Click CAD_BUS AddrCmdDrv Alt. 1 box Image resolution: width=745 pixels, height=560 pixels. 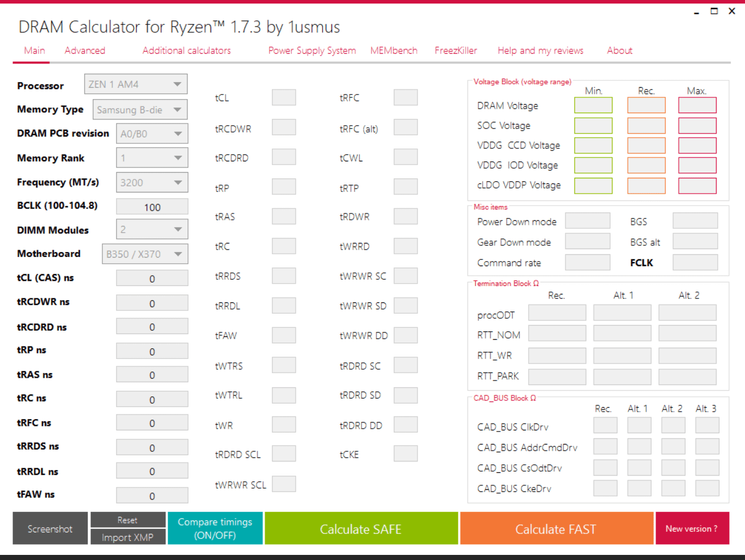click(x=639, y=446)
